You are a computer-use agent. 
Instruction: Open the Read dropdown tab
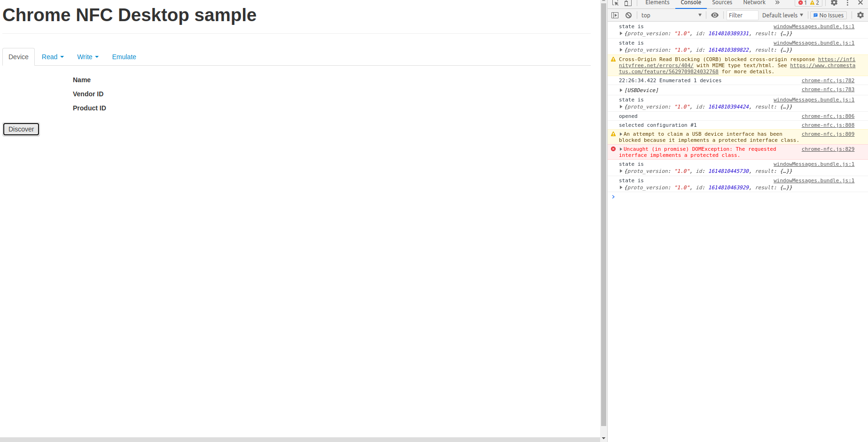[x=53, y=57]
